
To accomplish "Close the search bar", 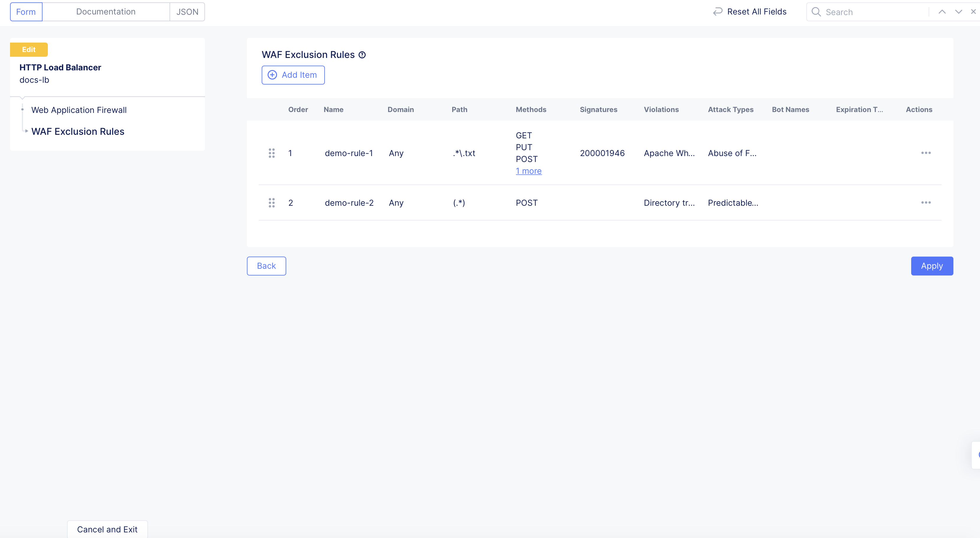I will [973, 12].
